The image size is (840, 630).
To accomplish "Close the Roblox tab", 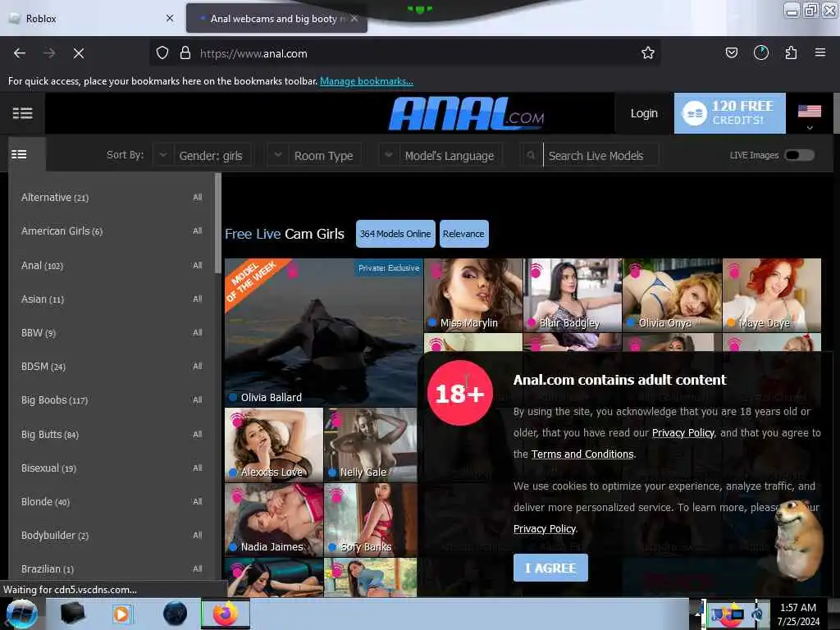I will 170,18.
